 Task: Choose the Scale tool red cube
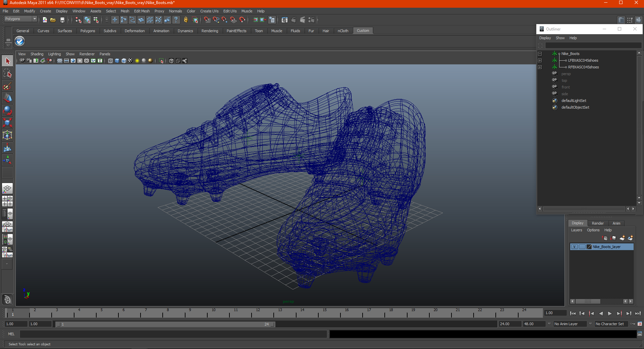pos(7,123)
